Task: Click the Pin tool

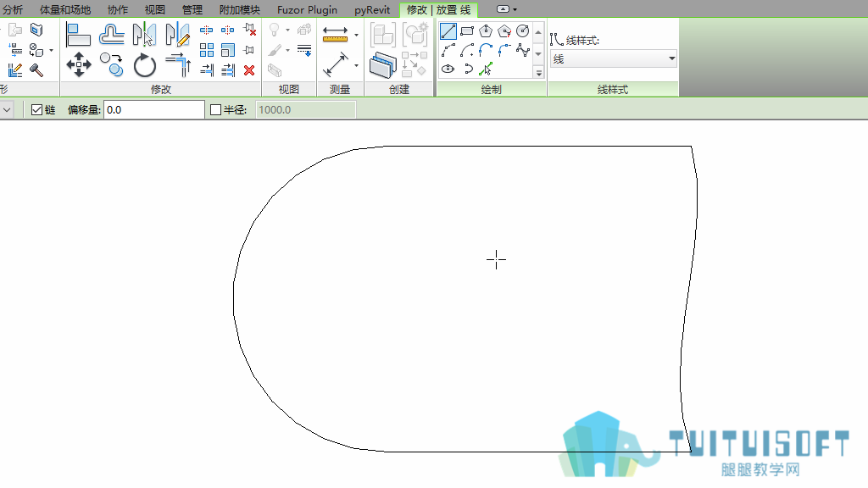Action: pos(249,50)
